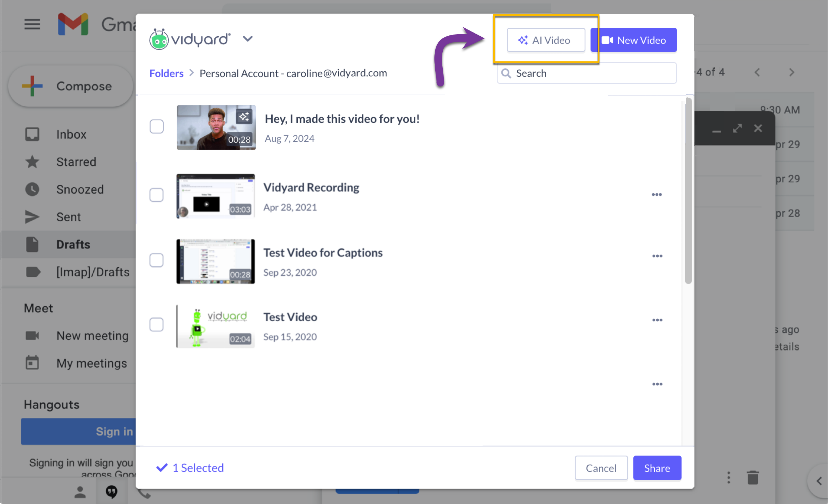Image resolution: width=828 pixels, height=504 pixels.
Task: Click the Snoozed clock icon
Action: (x=32, y=189)
